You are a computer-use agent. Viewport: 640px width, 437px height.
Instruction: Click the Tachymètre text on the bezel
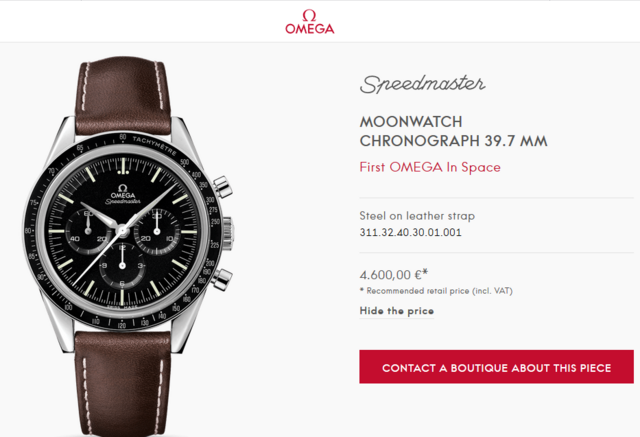pos(154,146)
